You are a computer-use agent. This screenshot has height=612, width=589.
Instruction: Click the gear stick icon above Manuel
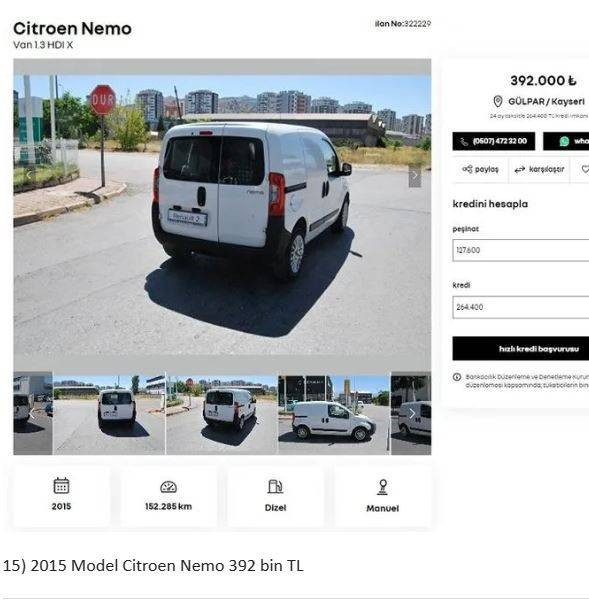(383, 487)
